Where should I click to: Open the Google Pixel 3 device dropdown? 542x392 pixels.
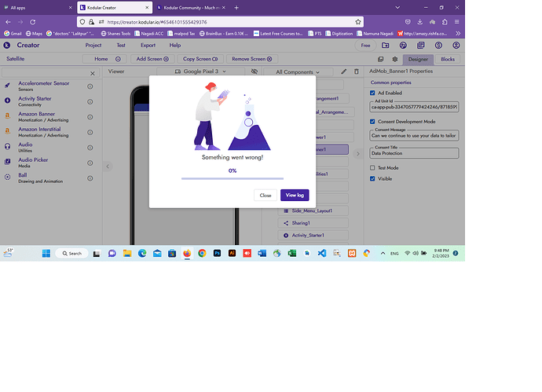click(x=200, y=71)
